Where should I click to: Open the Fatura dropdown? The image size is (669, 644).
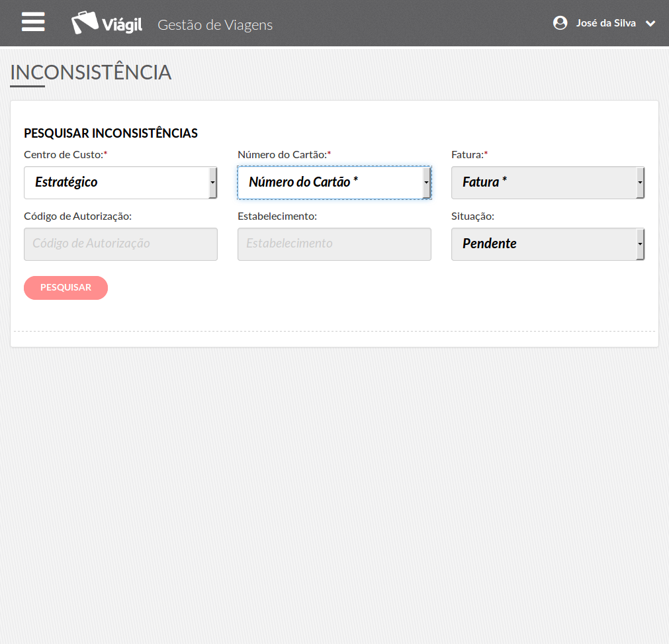[548, 183]
